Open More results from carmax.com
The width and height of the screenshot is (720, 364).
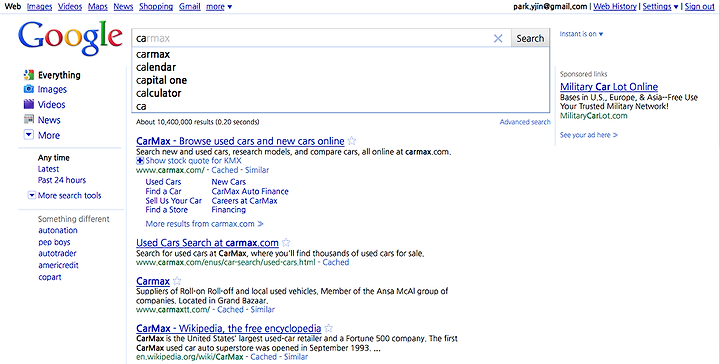pos(204,224)
